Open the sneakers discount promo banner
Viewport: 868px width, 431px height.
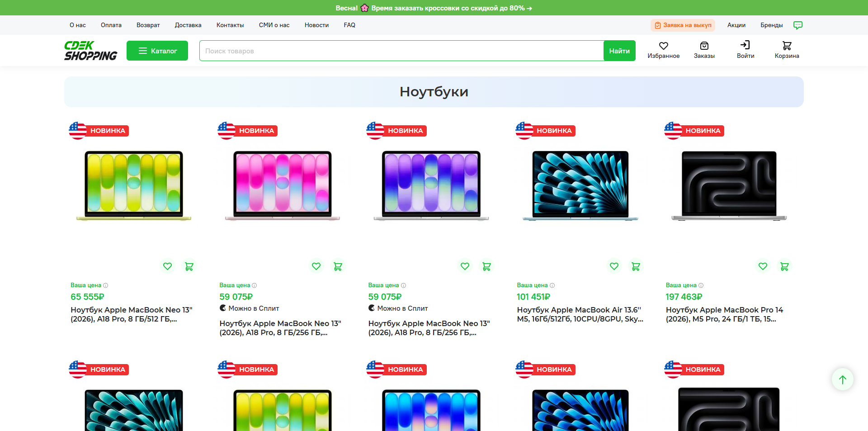434,8
